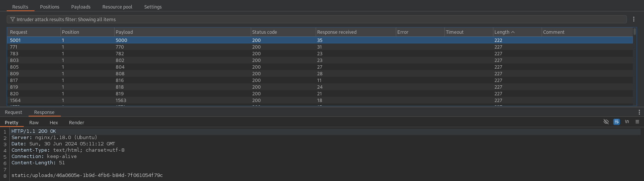Image resolution: width=644 pixels, height=181 pixels.
Task: Expand the response view hamburger menu
Action: tap(637, 122)
